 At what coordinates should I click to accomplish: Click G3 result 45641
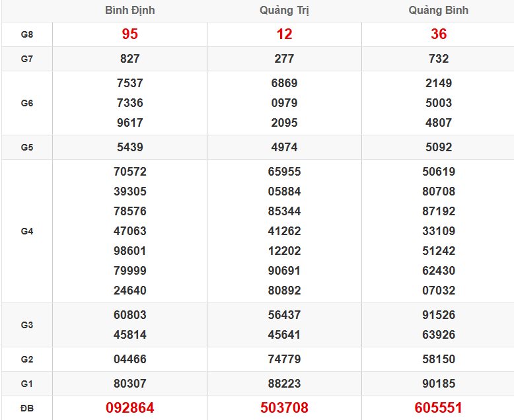[x=284, y=335]
